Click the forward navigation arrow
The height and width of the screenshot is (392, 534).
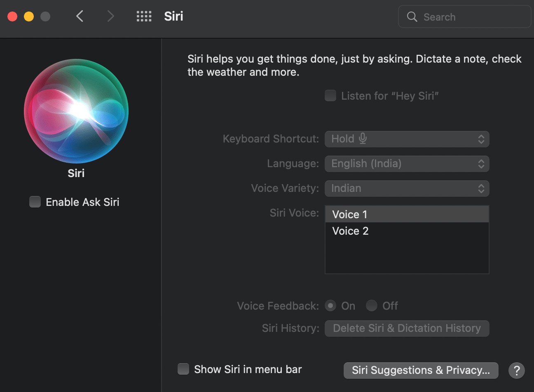(110, 16)
